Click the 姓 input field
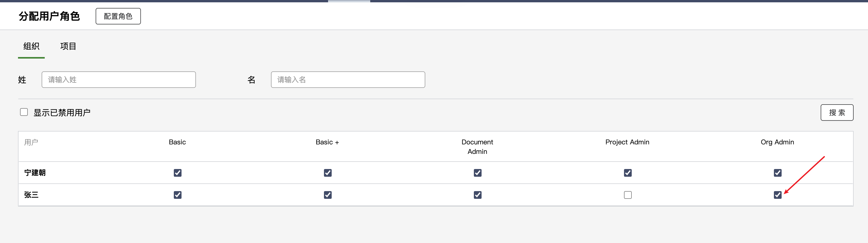This screenshot has width=868, height=243. pyautogui.click(x=119, y=80)
